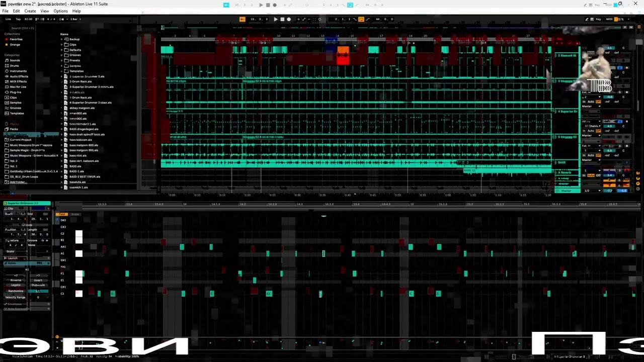Open the Templates category icon
Viewport: 644px width, 362px height.
pyautogui.click(x=7, y=113)
